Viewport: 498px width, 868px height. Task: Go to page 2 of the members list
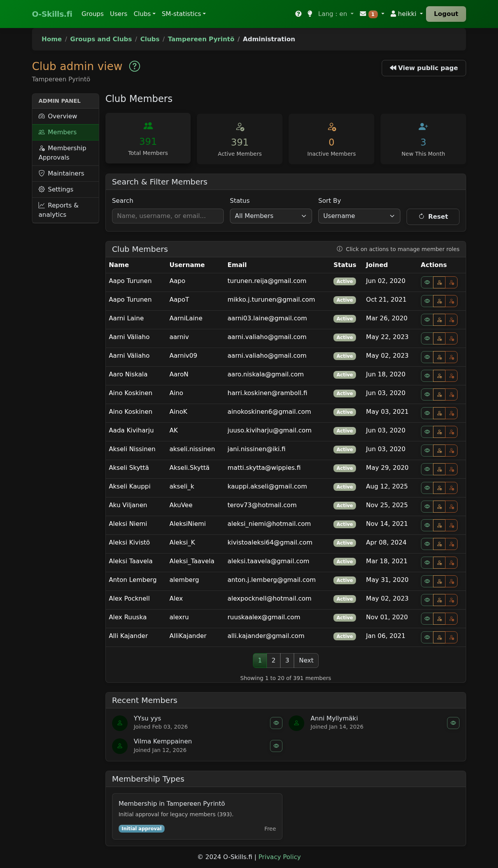pos(274,661)
